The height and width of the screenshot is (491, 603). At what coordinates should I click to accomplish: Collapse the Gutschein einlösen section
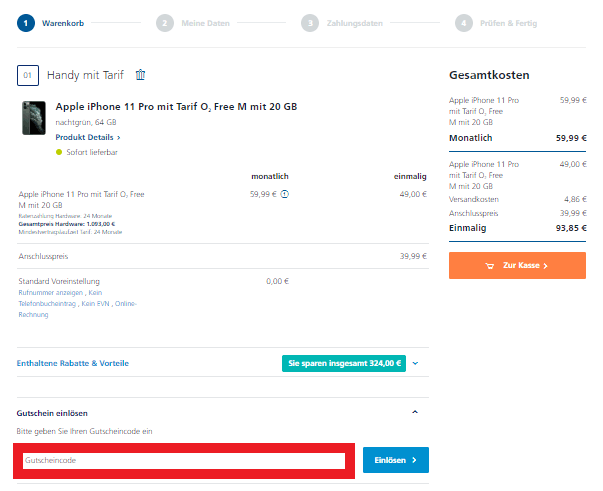pos(415,412)
